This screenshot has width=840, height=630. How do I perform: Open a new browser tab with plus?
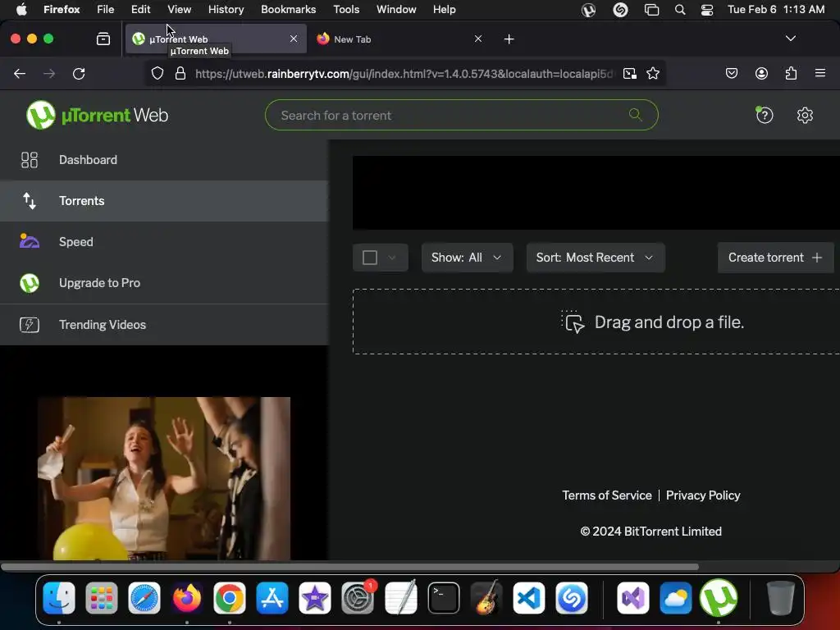[x=509, y=39]
